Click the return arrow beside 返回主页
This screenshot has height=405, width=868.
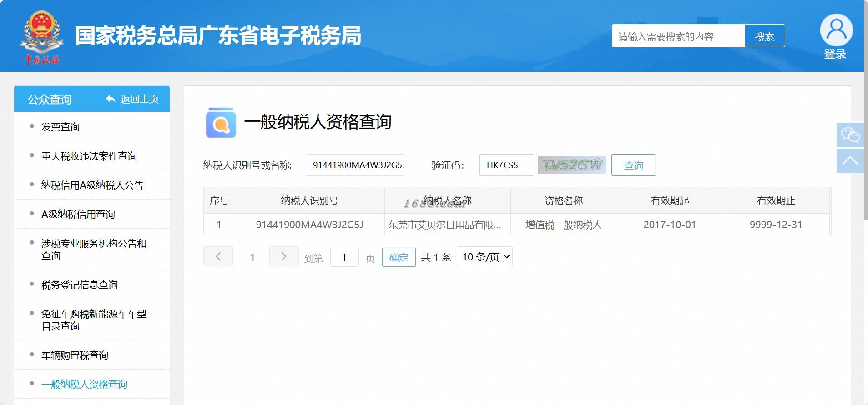111,99
